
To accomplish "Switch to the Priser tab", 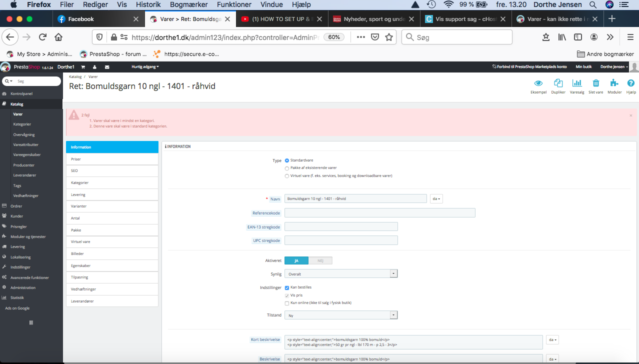I will (x=112, y=159).
